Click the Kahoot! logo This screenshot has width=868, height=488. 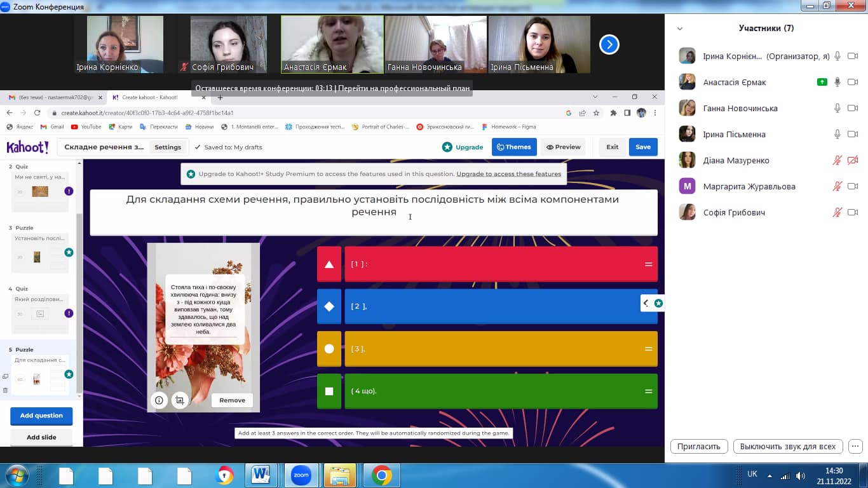[x=27, y=147]
